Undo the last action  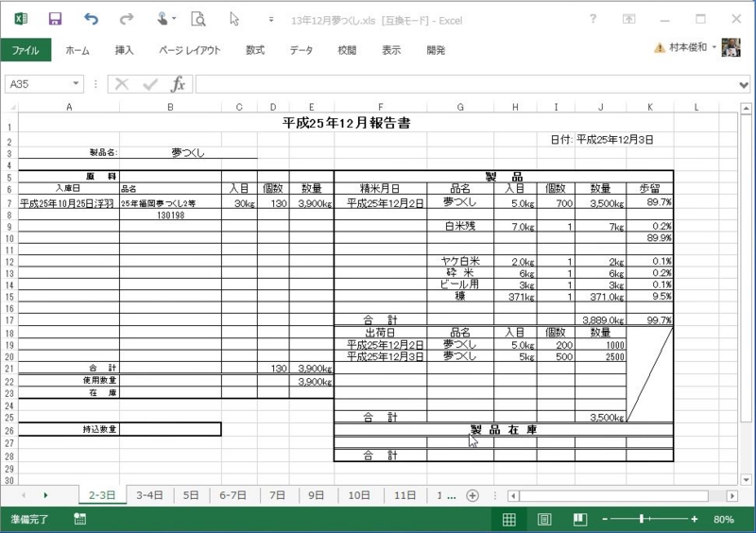click(x=91, y=19)
